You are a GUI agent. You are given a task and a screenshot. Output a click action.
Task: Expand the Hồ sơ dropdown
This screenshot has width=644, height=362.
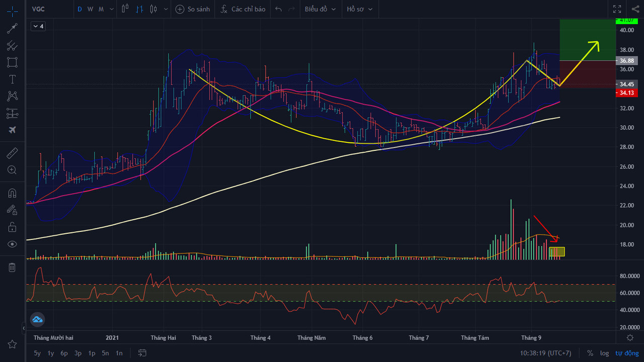pyautogui.click(x=360, y=9)
